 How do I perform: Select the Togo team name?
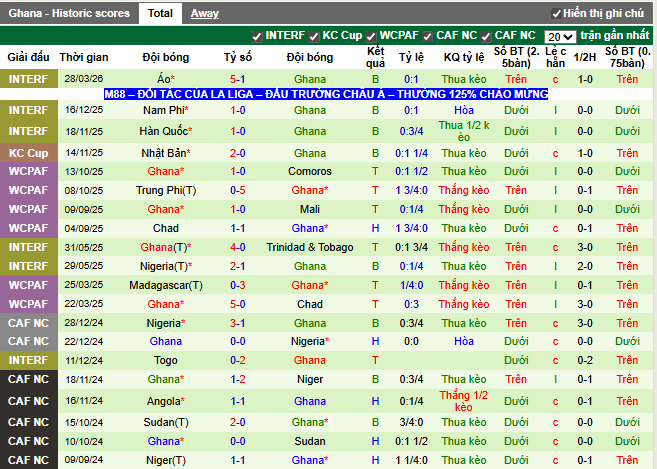(165, 360)
